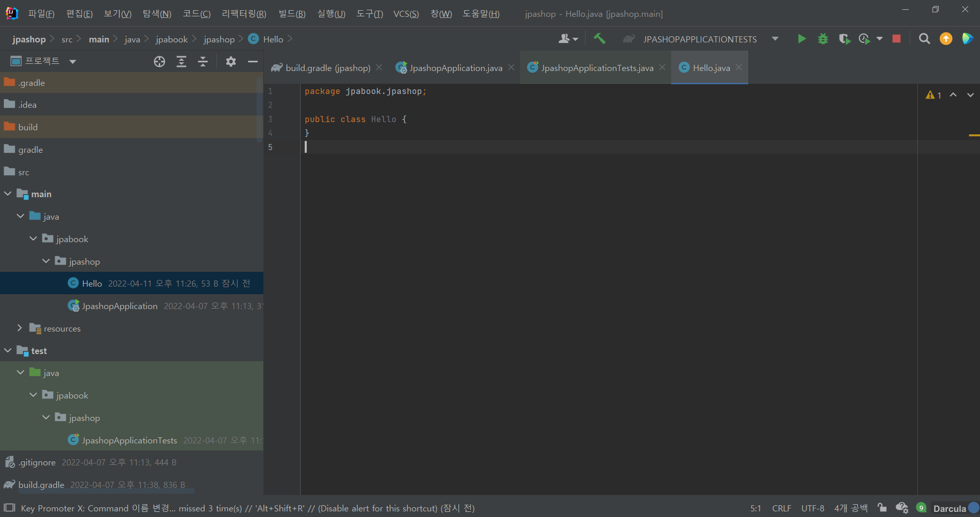
Task: Toggle read-only lock icon in status bar
Action: (x=882, y=508)
